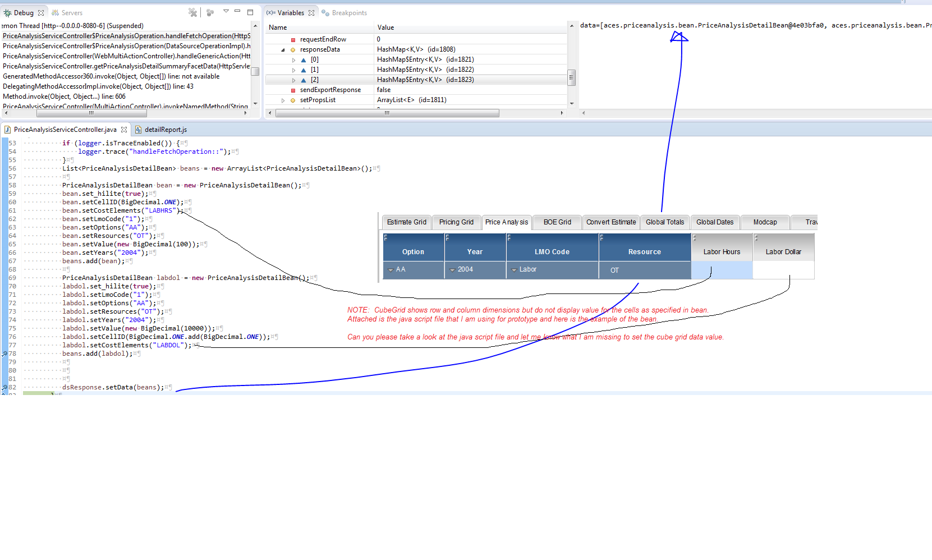
Task: Minimize the Debug view panel
Action: point(237,12)
